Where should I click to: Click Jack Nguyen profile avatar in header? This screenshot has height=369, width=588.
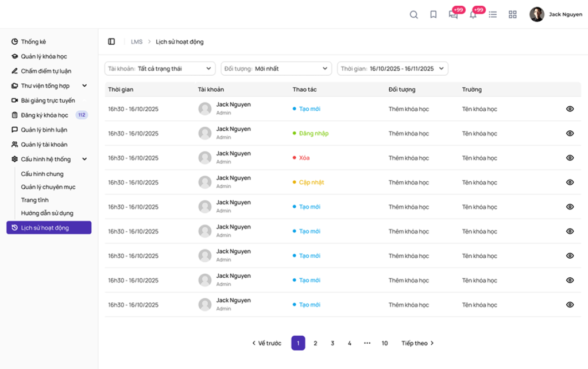[x=537, y=15]
